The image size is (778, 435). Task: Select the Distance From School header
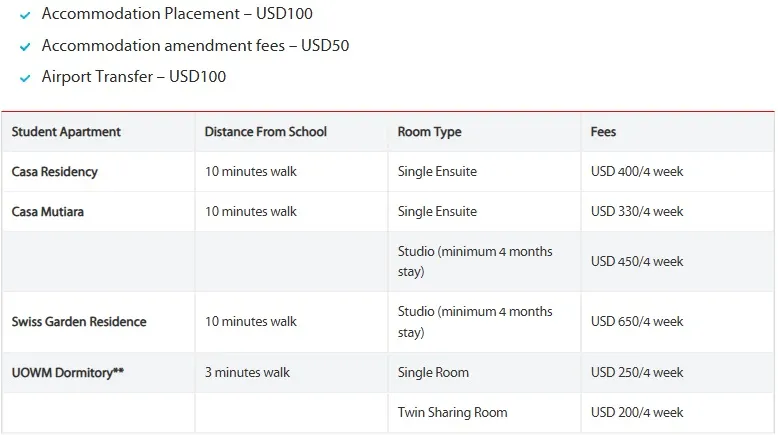click(265, 132)
